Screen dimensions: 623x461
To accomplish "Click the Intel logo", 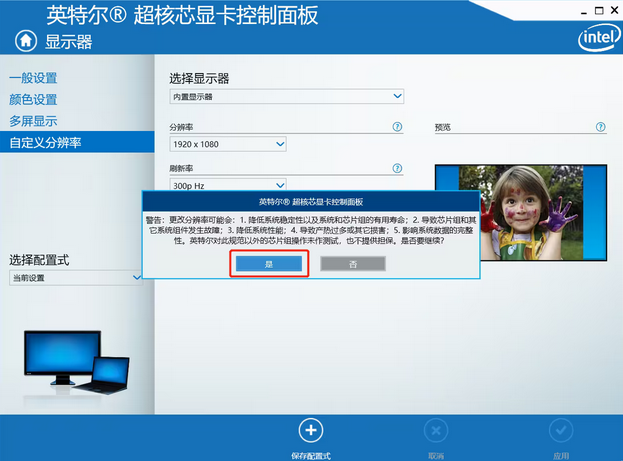I will tap(599, 38).
